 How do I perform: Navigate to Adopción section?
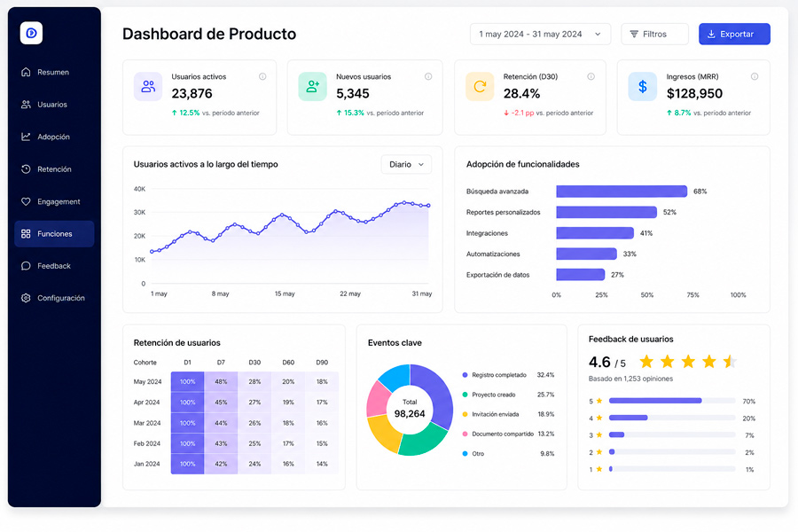click(54, 137)
